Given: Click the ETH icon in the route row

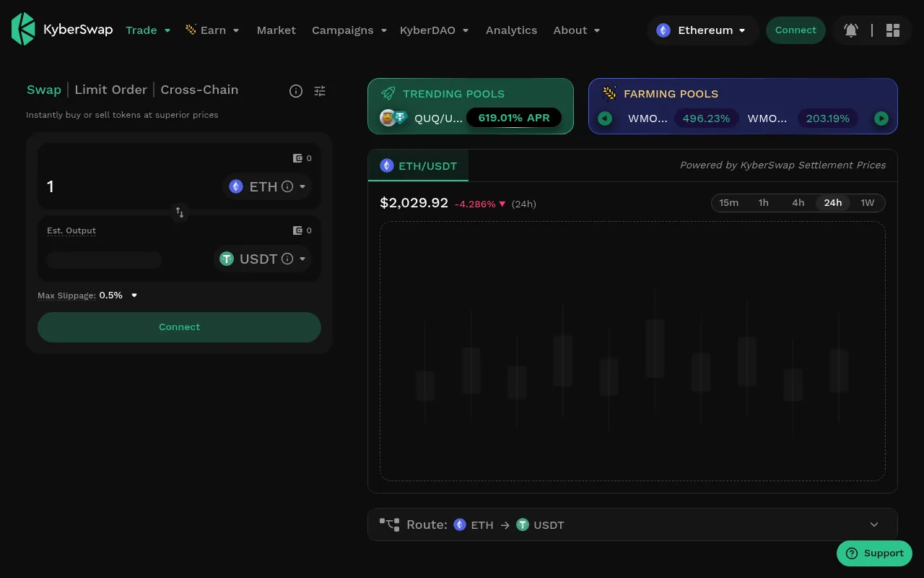Looking at the screenshot, I should [460, 525].
